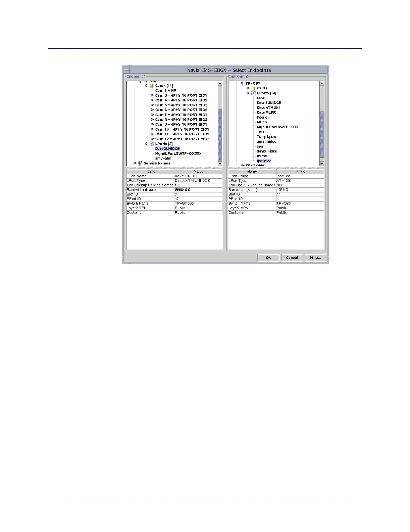
Task: Select the daveunidce LPort
Action: (267, 151)
